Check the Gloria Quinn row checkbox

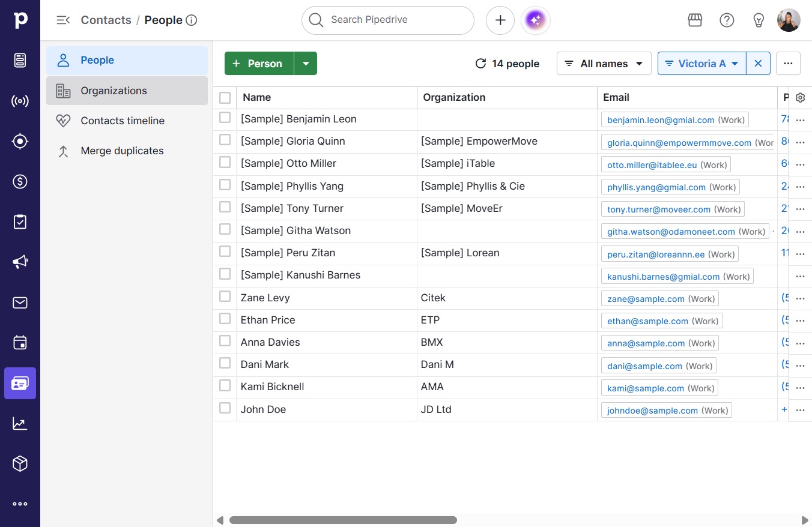(x=225, y=140)
